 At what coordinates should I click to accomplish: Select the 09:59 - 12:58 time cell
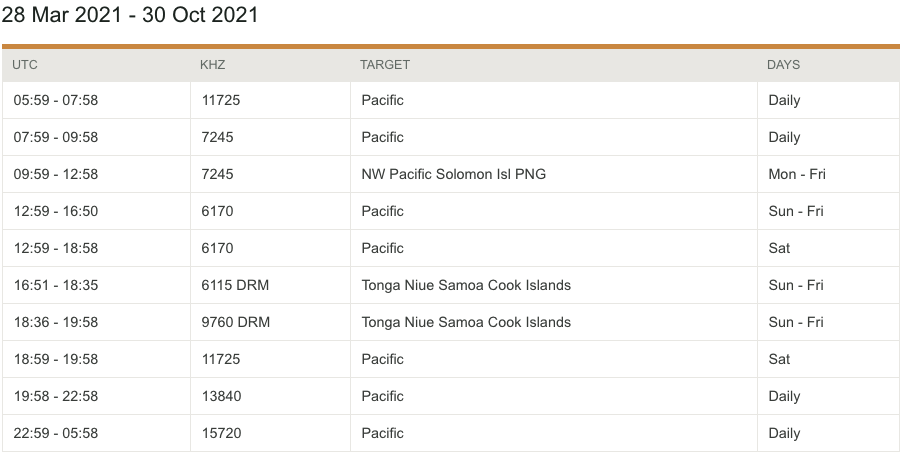tap(56, 174)
